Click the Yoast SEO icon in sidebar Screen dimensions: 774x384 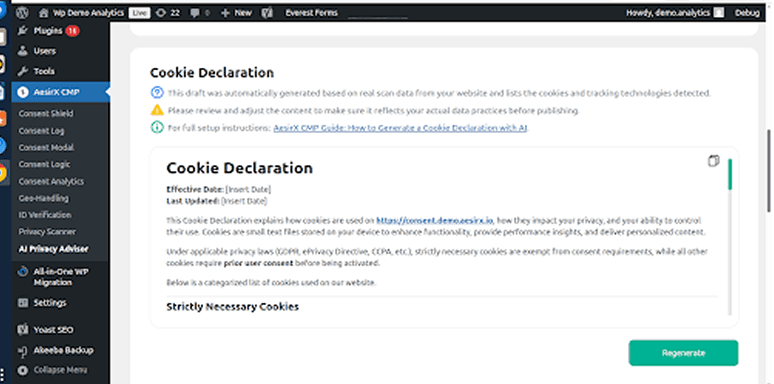pyautogui.click(x=22, y=329)
